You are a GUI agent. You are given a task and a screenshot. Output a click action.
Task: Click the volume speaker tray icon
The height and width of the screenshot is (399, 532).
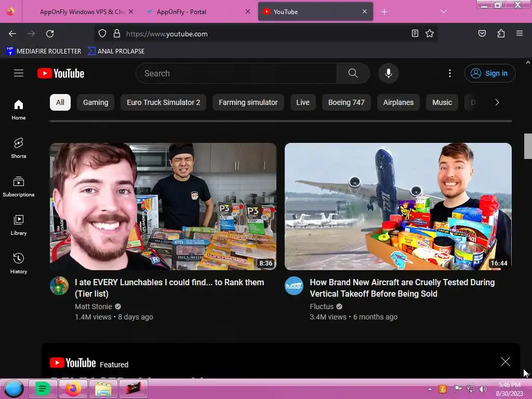point(483,389)
